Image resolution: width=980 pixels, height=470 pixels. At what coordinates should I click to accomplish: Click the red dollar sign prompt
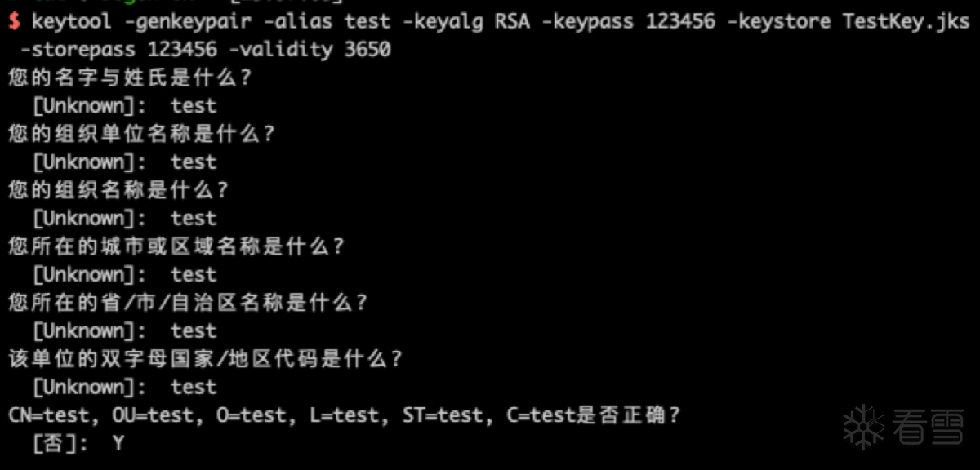14,22
